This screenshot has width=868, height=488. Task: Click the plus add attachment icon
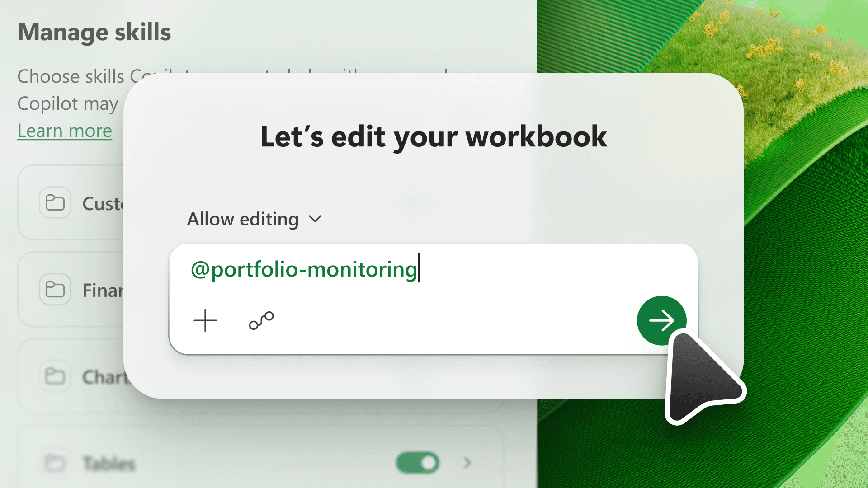click(x=205, y=320)
